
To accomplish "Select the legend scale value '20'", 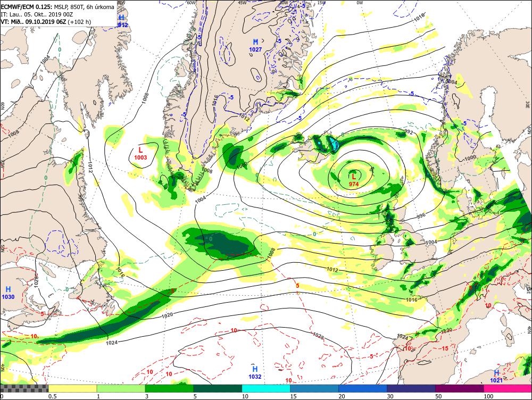I will point(342,396).
